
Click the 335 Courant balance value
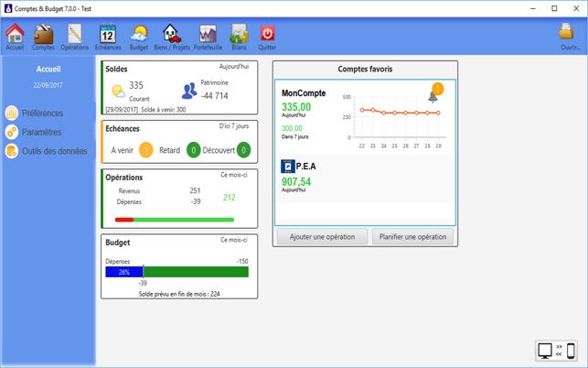pos(136,85)
